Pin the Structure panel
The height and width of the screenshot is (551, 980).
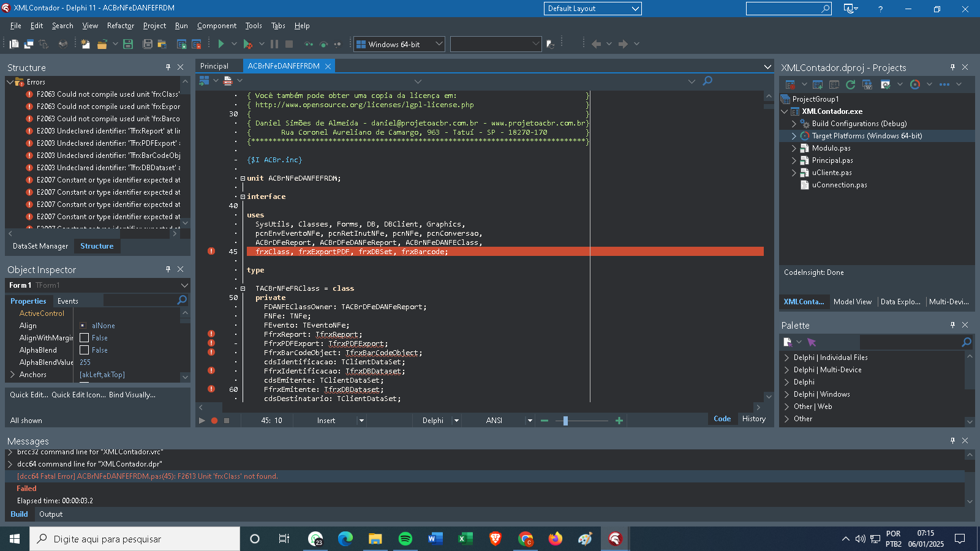click(x=168, y=67)
